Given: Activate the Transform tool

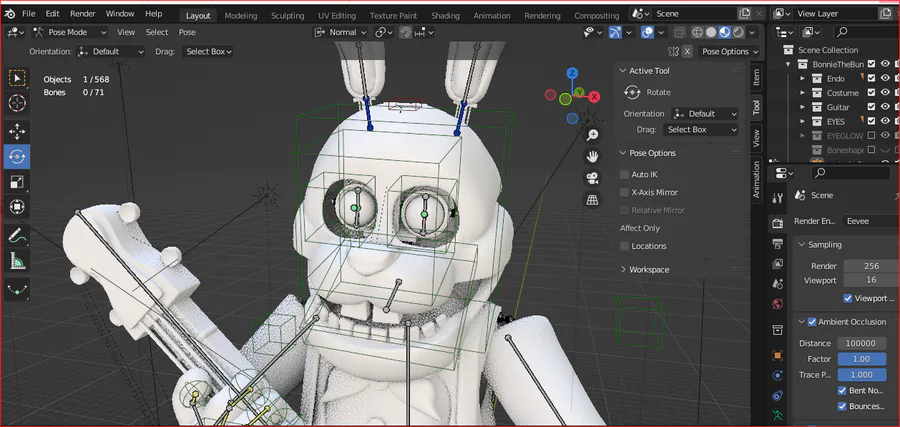Looking at the screenshot, I should (17, 207).
